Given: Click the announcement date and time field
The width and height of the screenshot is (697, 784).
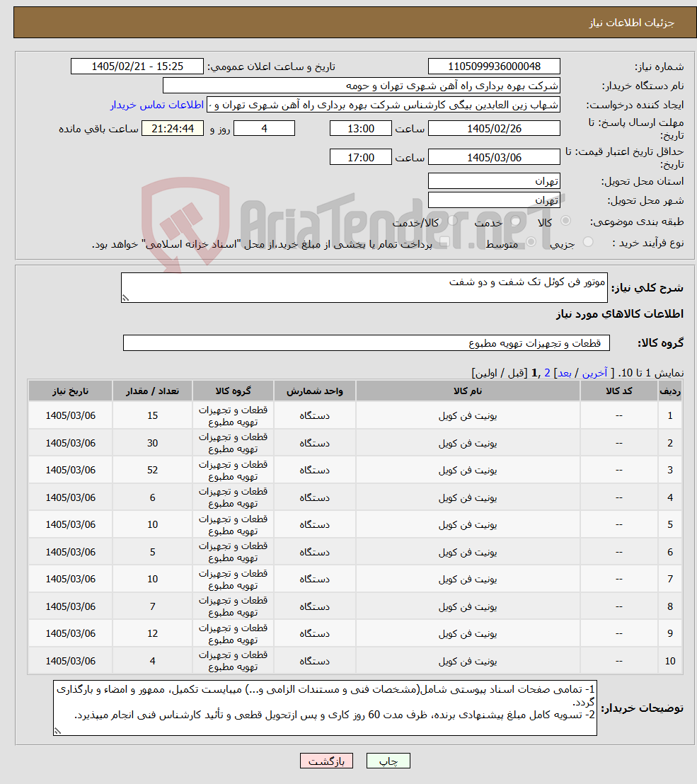Looking at the screenshot, I should click(137, 67).
